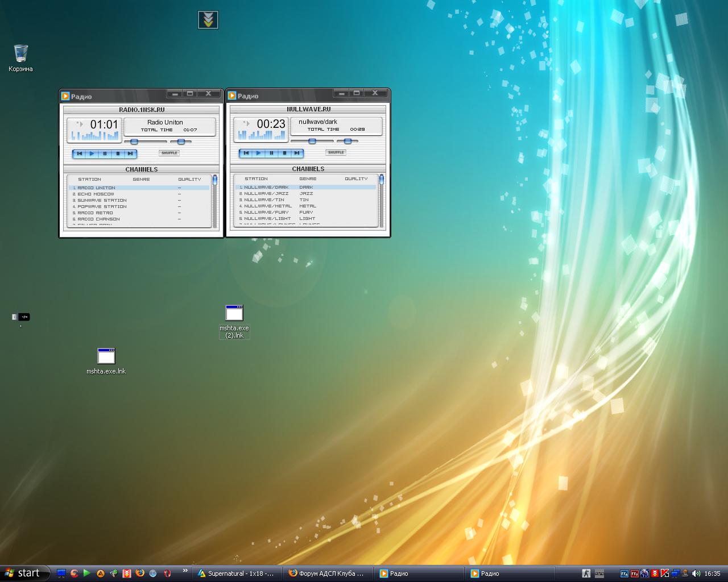Expand the quick launch overflow chevron
728x582 pixels.
pos(185,571)
